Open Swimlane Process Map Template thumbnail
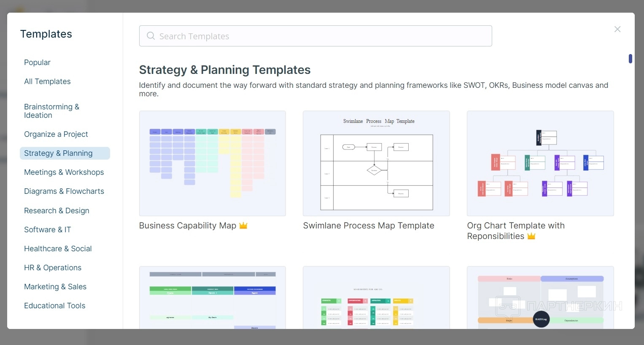 tap(376, 163)
